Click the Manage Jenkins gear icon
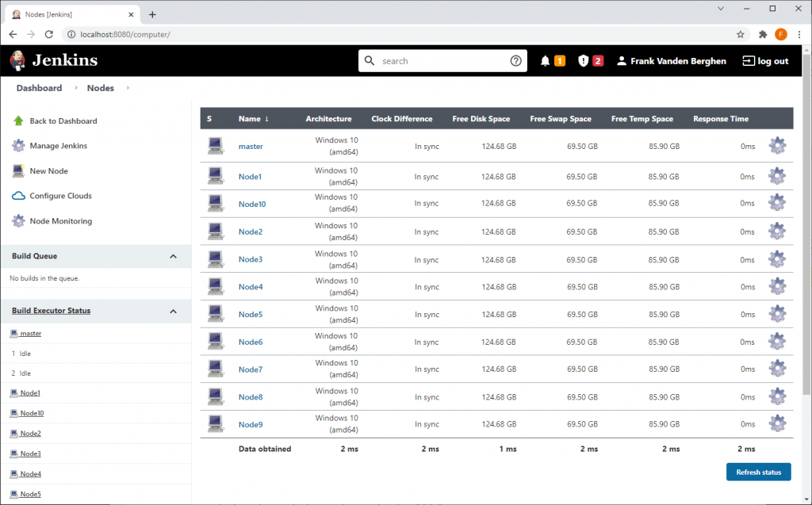The height and width of the screenshot is (505, 812). [18, 146]
